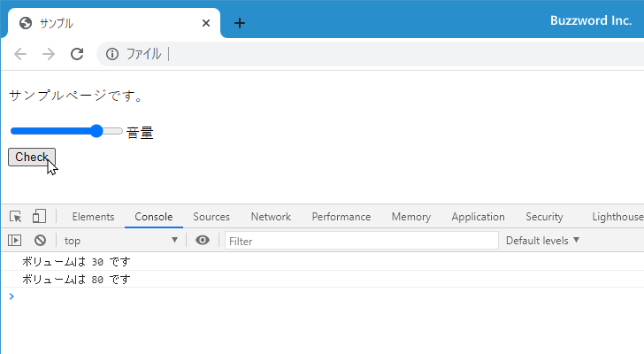Go back with the browser back arrow

(20, 54)
